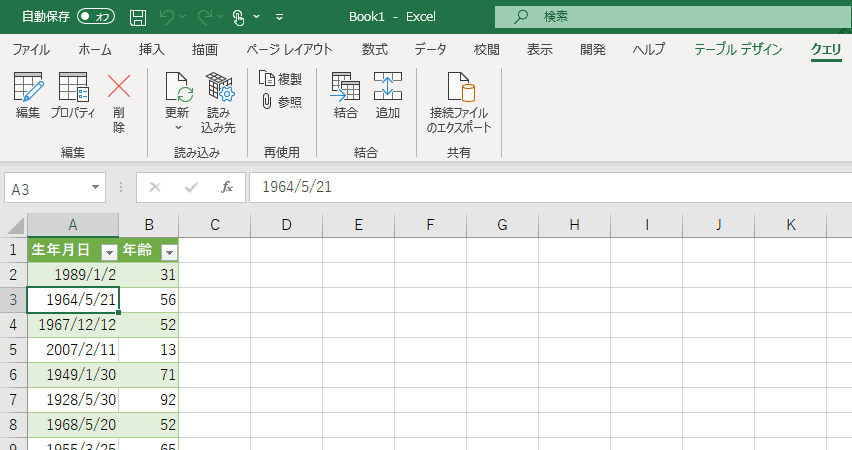Click the Edit query (編集) icon
This screenshot has height=450, width=852.
[x=28, y=89]
